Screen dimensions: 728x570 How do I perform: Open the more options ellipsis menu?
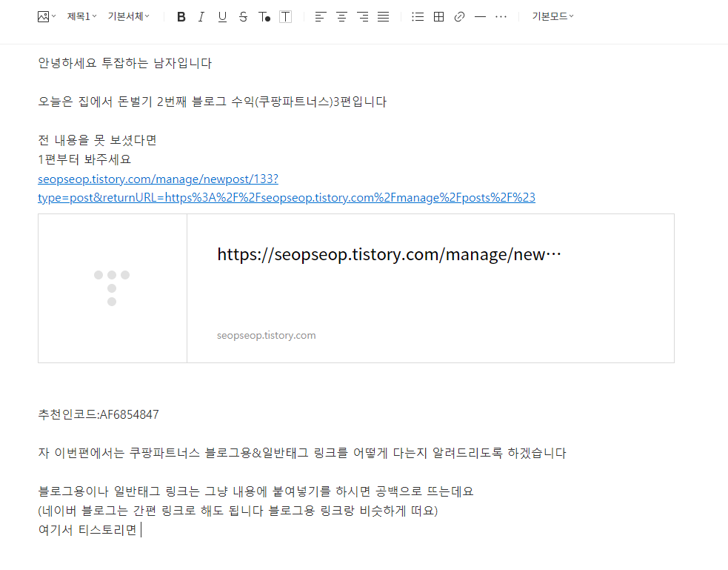tap(501, 17)
